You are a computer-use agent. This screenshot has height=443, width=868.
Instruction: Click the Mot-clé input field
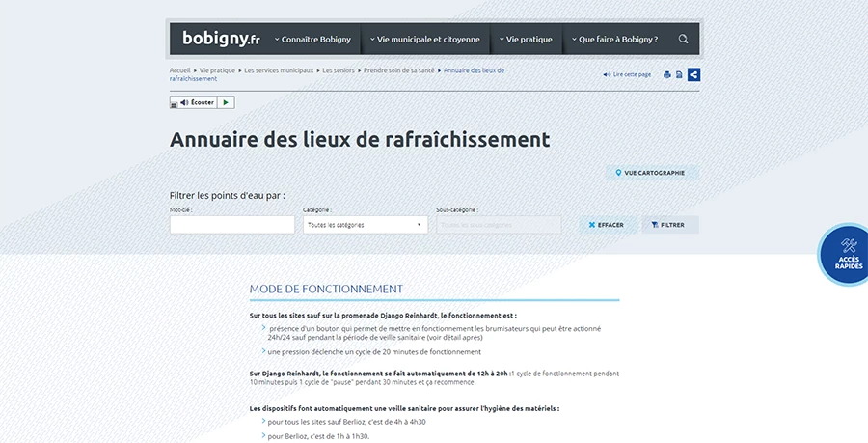tap(231, 225)
